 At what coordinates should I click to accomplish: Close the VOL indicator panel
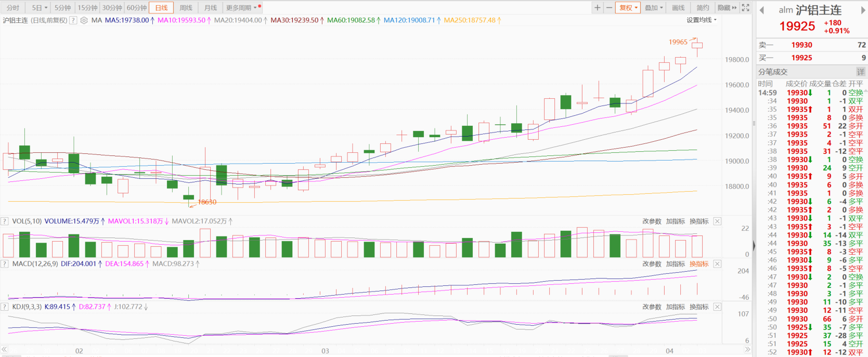(717, 221)
